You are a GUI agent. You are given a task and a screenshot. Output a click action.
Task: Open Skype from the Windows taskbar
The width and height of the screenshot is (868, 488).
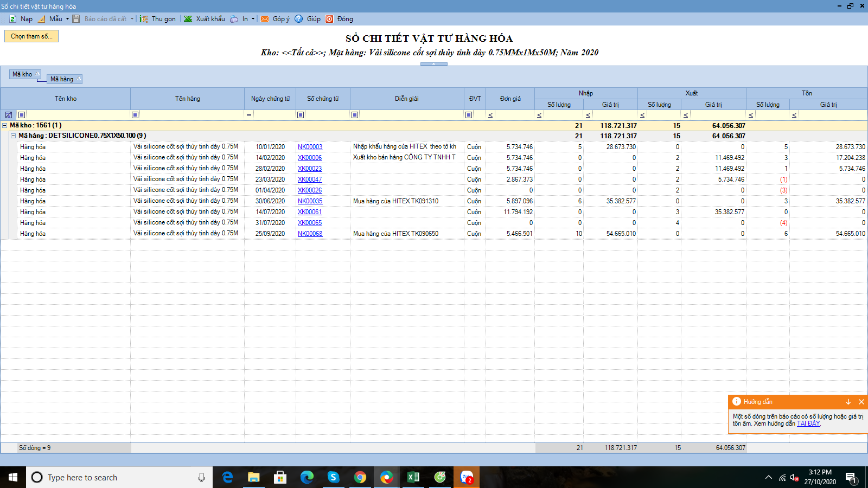(333, 477)
